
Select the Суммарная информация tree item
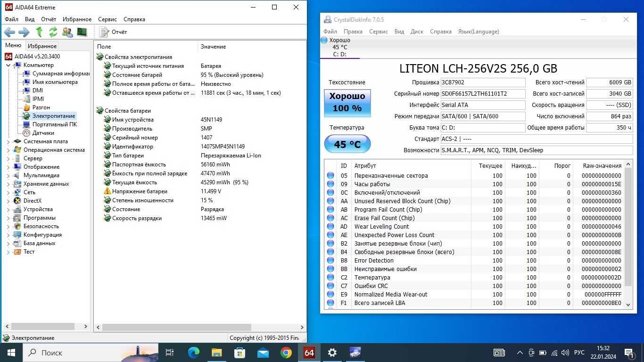pos(56,74)
